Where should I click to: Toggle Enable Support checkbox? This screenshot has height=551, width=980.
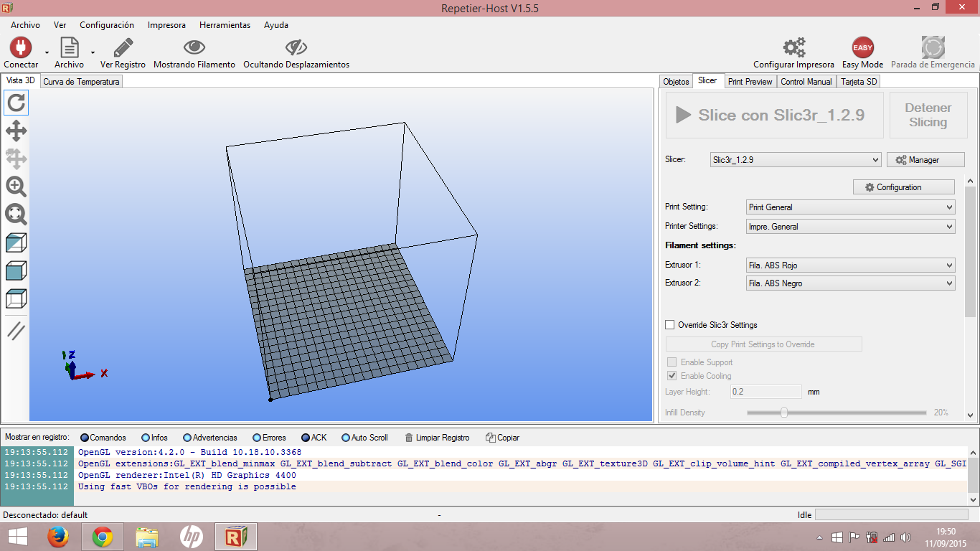tap(672, 362)
